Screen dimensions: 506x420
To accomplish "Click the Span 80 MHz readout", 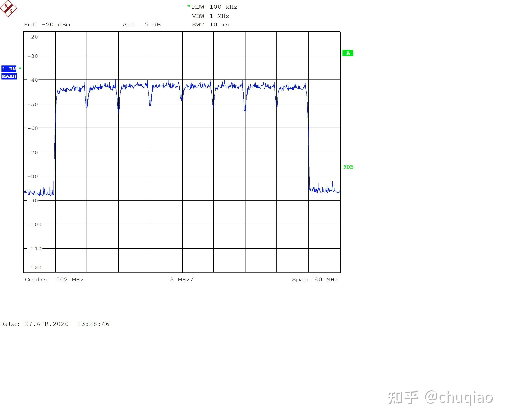I will coord(315,279).
